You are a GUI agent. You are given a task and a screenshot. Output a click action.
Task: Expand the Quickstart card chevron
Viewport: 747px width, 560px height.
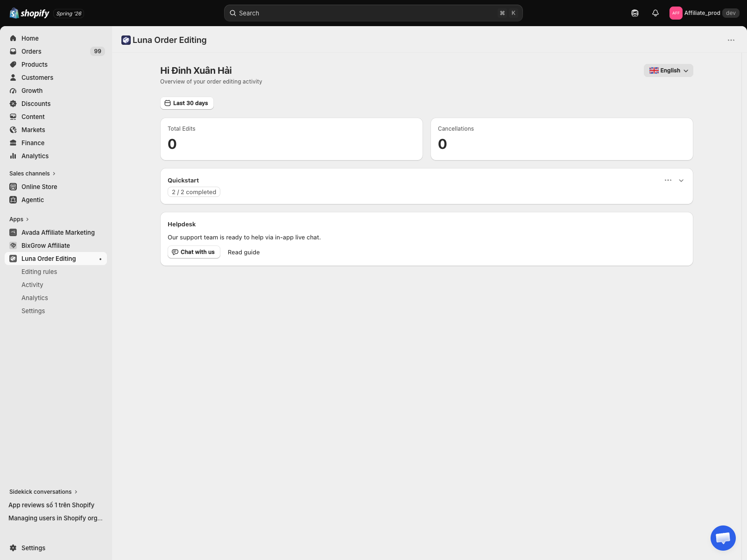pos(681,181)
